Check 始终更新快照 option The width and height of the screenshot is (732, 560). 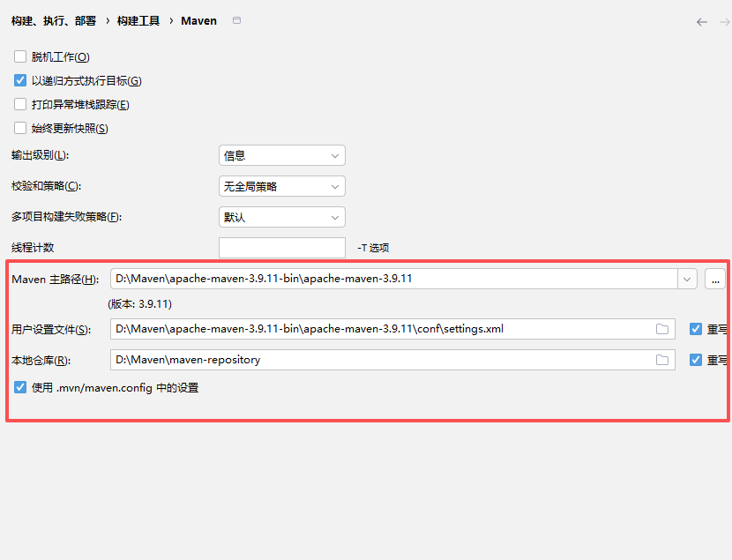[19, 127]
